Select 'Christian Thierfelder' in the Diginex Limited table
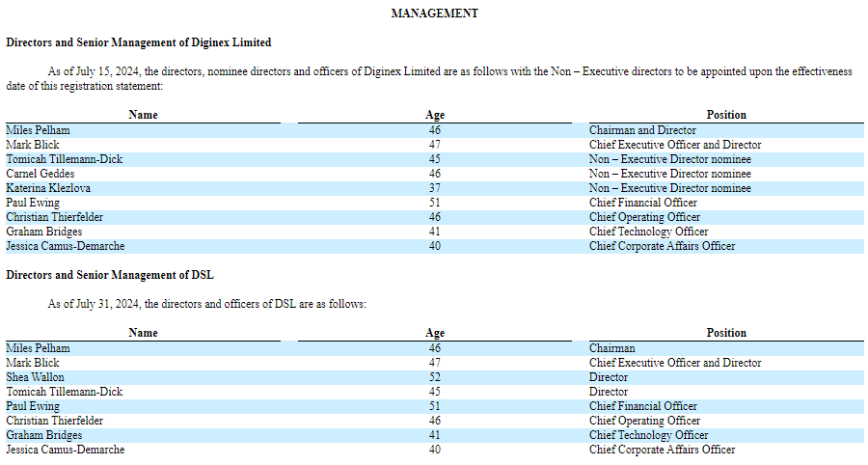 55,217
